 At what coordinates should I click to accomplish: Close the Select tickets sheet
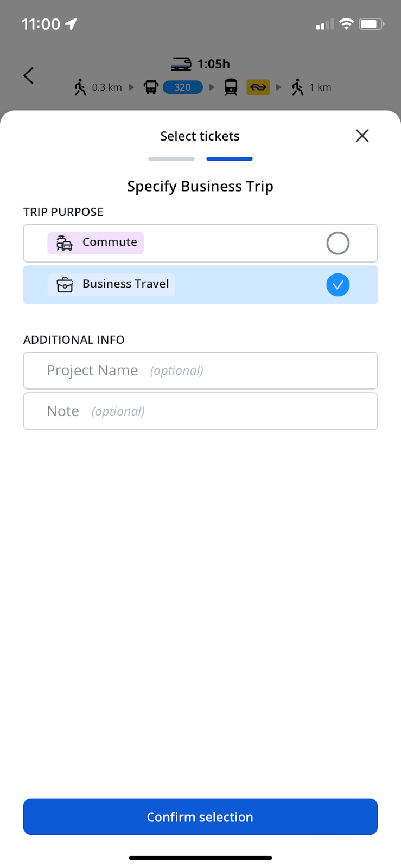click(x=362, y=136)
